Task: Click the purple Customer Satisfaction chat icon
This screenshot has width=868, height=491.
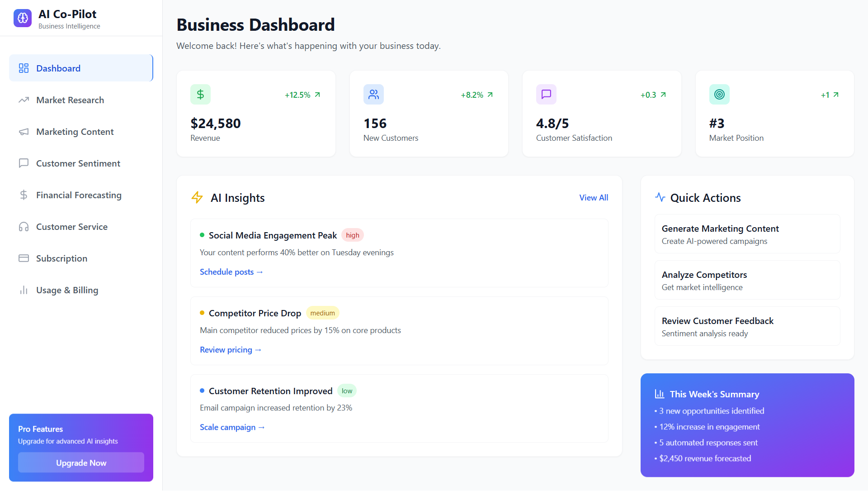Action: coord(546,94)
